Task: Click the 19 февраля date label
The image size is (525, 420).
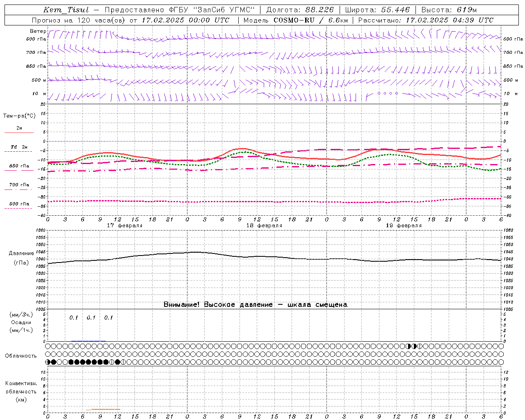Action: pos(404,226)
